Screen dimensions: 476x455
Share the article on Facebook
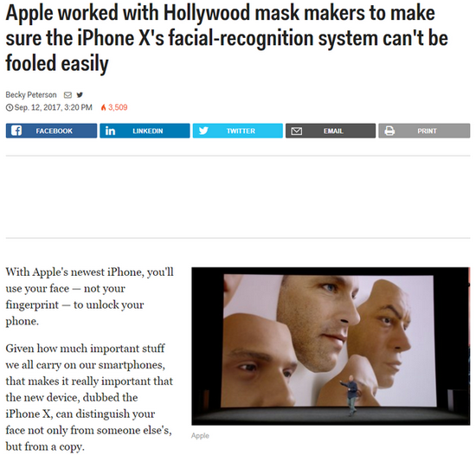[x=51, y=131]
